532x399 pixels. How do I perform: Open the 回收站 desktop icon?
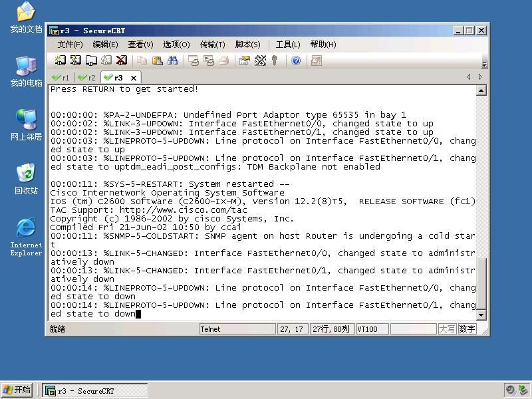[26, 179]
